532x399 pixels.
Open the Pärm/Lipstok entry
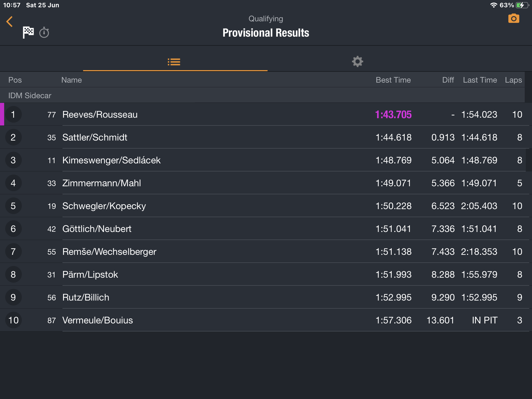[266, 275]
